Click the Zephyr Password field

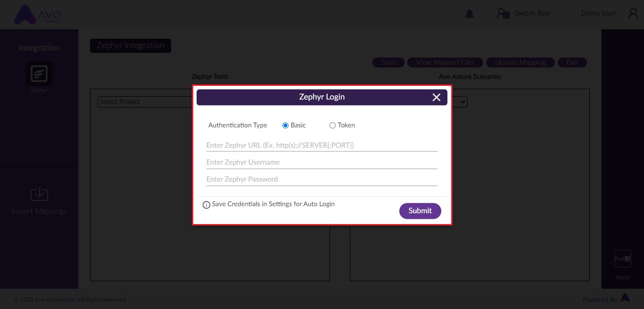click(322, 179)
